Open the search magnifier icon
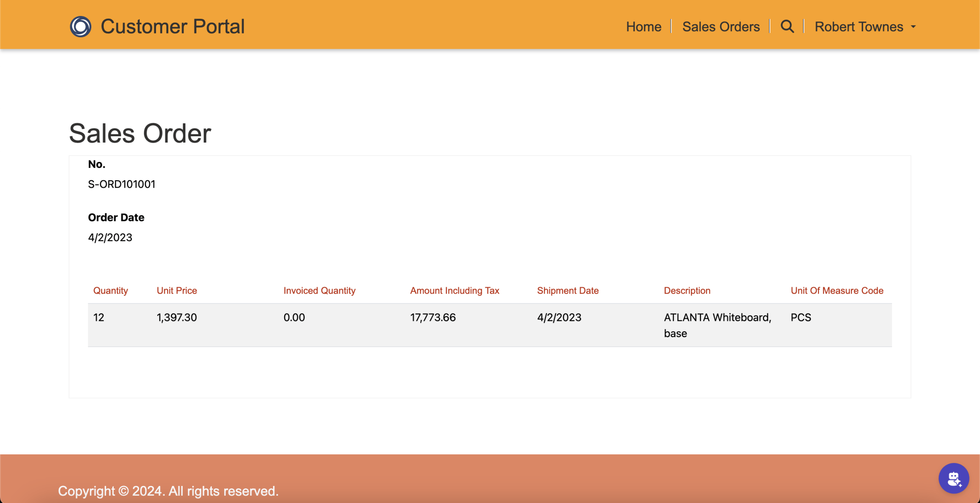This screenshot has height=503, width=980. [787, 27]
